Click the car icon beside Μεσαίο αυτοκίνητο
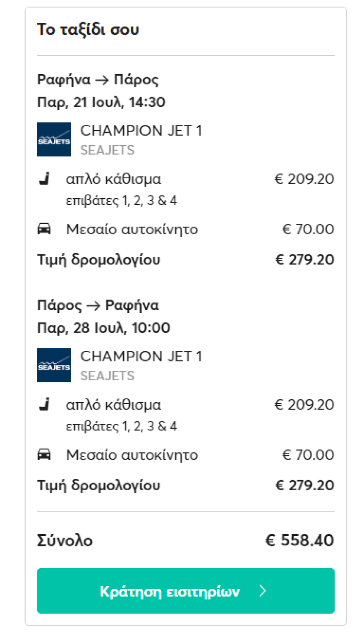Screen dimensions: 364x643 click(x=45, y=229)
